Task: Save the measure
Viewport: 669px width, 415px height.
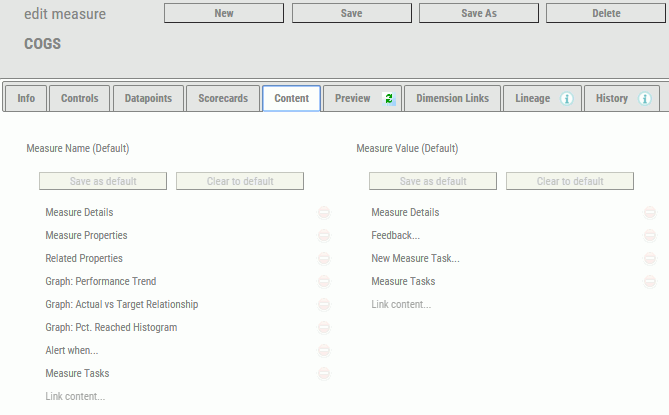Action: (x=352, y=13)
